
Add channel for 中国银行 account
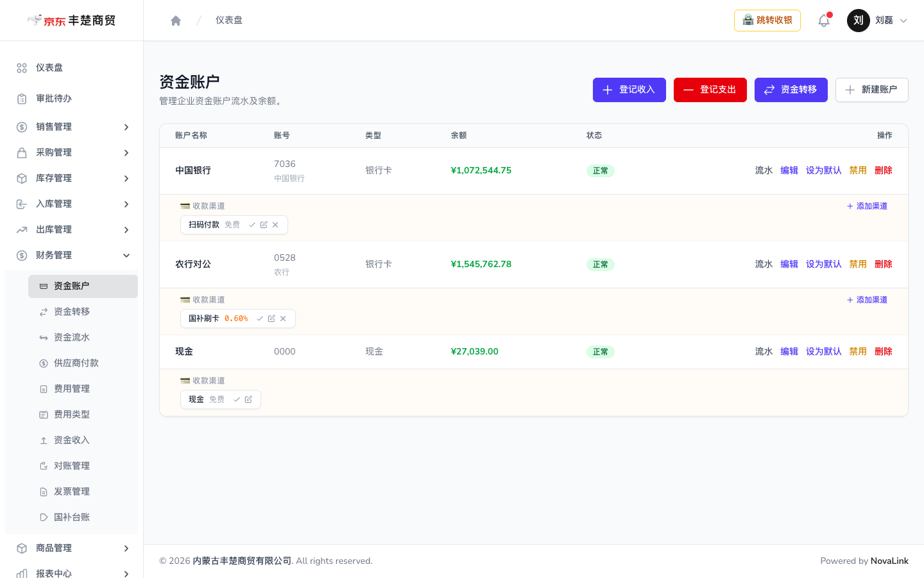click(867, 206)
